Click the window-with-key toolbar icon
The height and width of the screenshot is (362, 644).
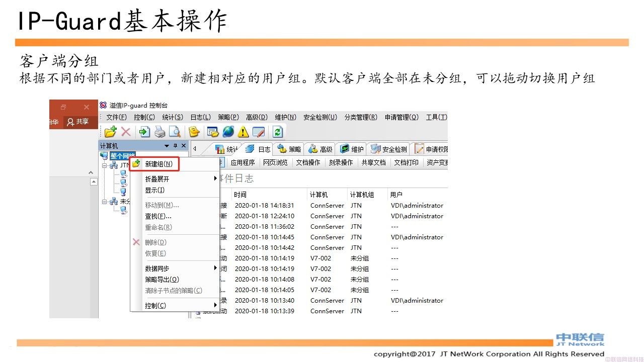(213, 132)
